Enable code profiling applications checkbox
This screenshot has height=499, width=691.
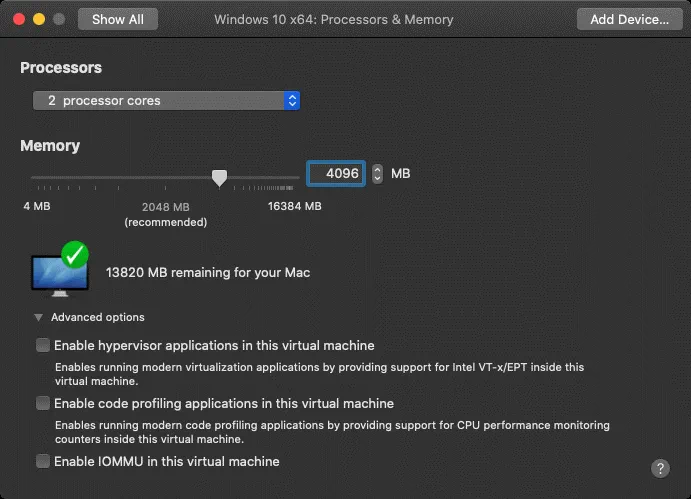[43, 404]
